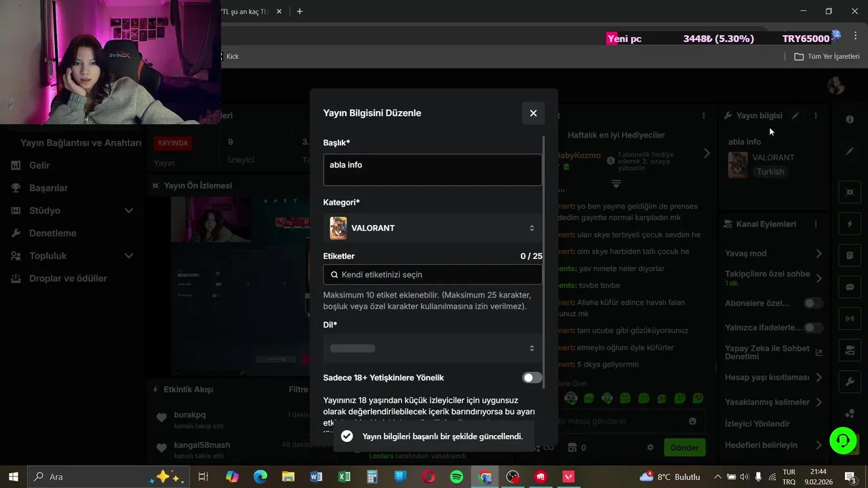
Task: Click the Kendi etiketinizi seçin tag search
Action: 433,274
